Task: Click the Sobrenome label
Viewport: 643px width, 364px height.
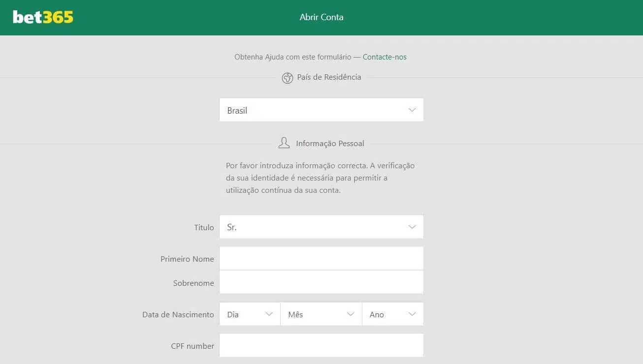Action: click(x=193, y=283)
